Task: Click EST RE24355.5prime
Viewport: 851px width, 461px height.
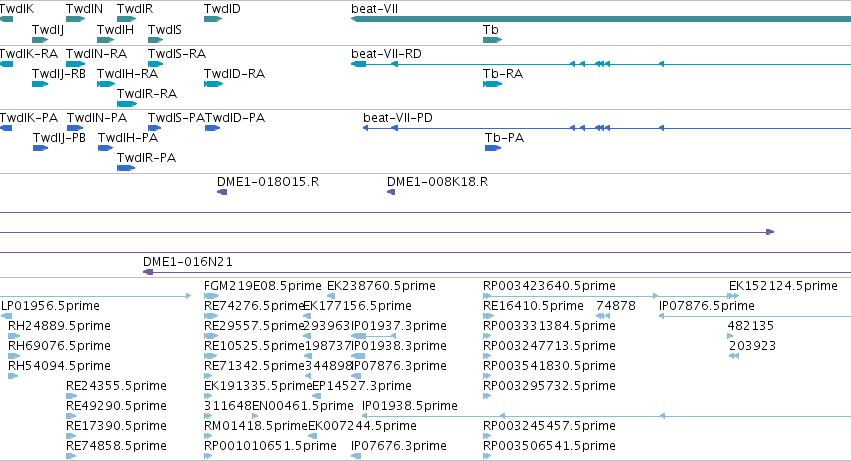Action: tap(116, 386)
